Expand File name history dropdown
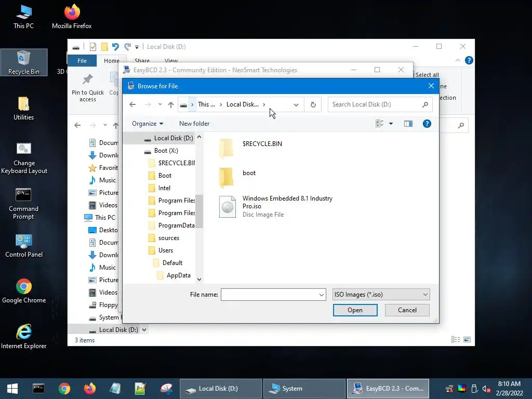The height and width of the screenshot is (399, 532). tap(321, 295)
